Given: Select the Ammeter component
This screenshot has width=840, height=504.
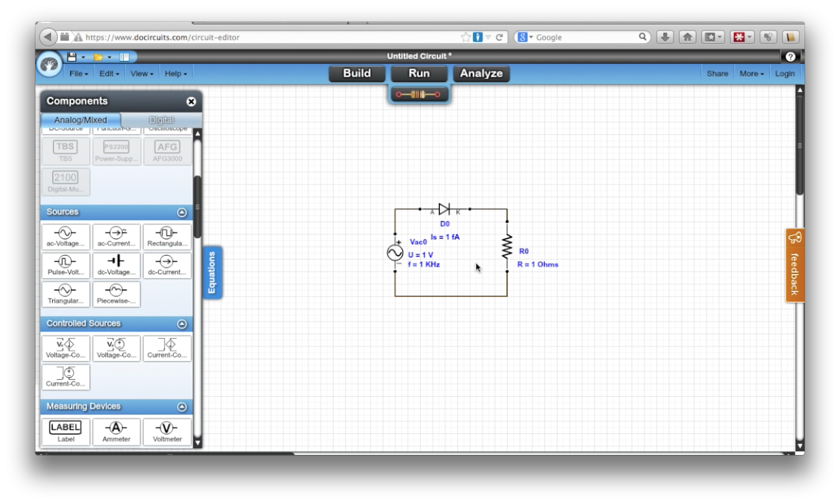Looking at the screenshot, I should point(117,431).
